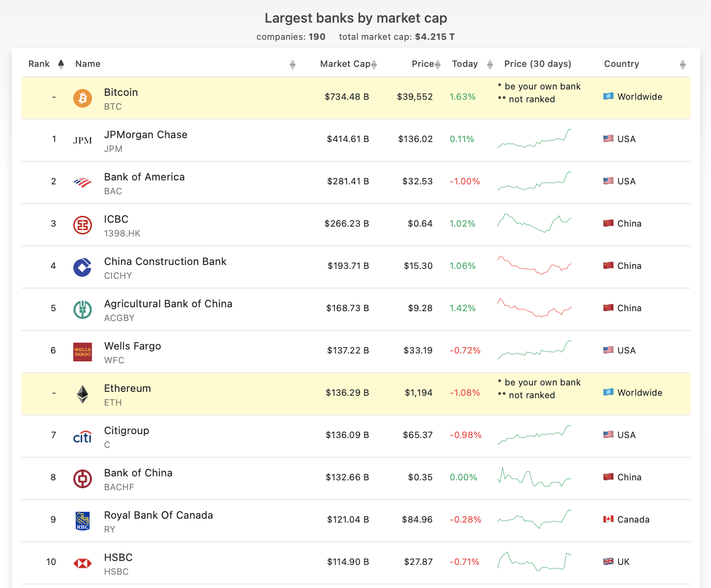Click the Ethereum diamond logo
This screenshot has width=711, height=588.
pos(82,394)
